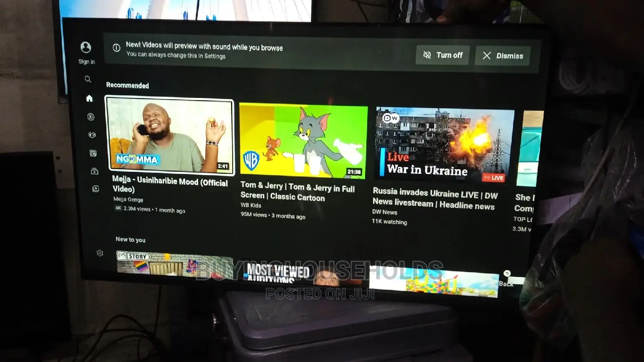Click the 'Sign in' label

[x=87, y=62]
